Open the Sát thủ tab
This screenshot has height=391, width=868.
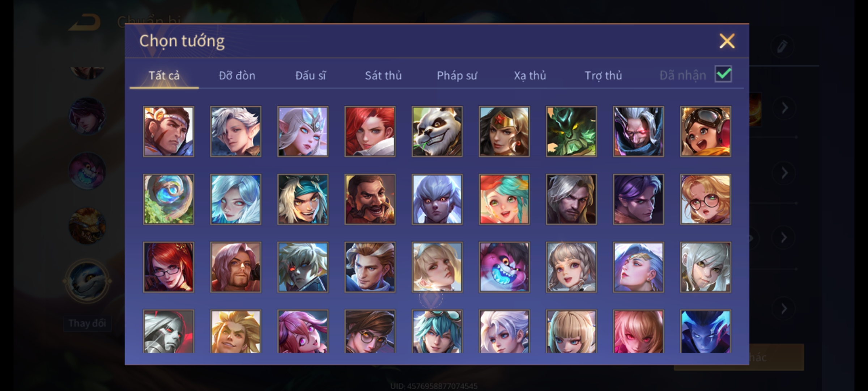(x=383, y=76)
